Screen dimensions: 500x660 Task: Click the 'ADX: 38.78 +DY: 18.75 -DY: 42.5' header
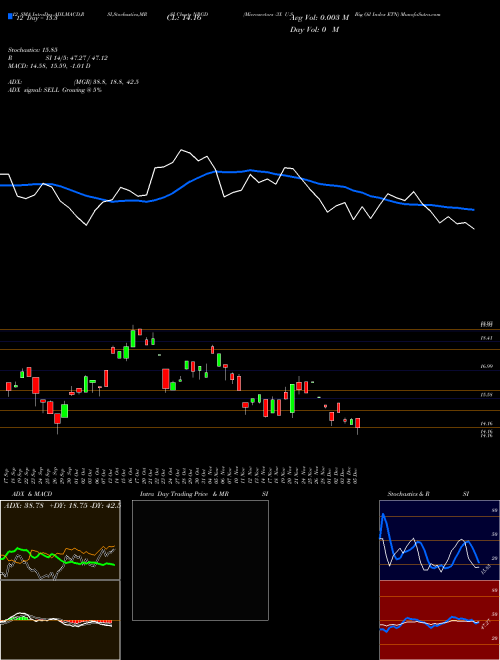(62, 506)
